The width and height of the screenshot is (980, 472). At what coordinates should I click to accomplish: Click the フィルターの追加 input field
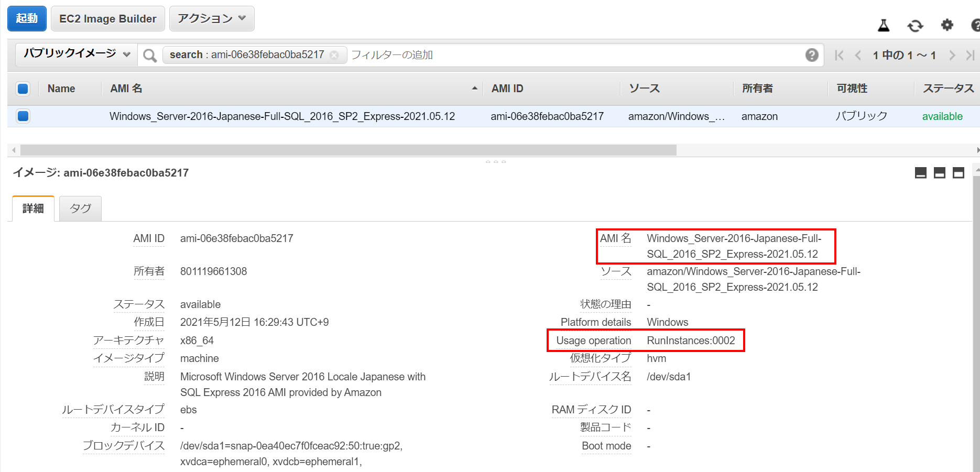coord(393,54)
